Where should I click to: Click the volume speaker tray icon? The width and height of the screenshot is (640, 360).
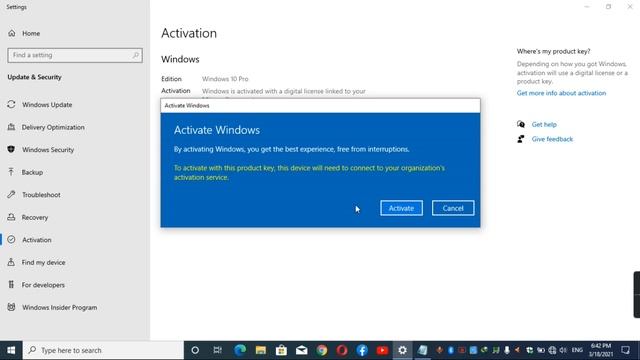coord(563,350)
